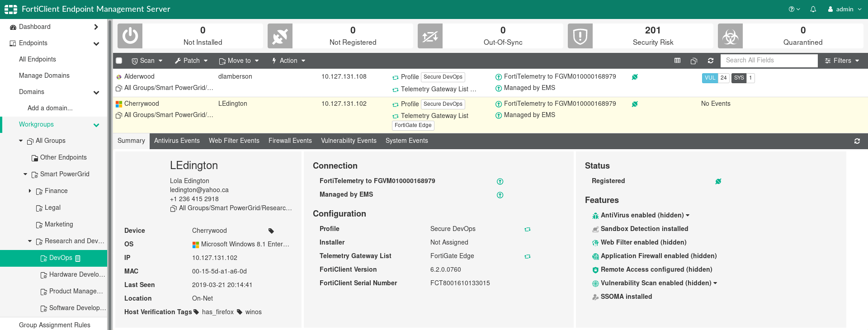Switch to the Antivirus Events tab

click(x=177, y=141)
